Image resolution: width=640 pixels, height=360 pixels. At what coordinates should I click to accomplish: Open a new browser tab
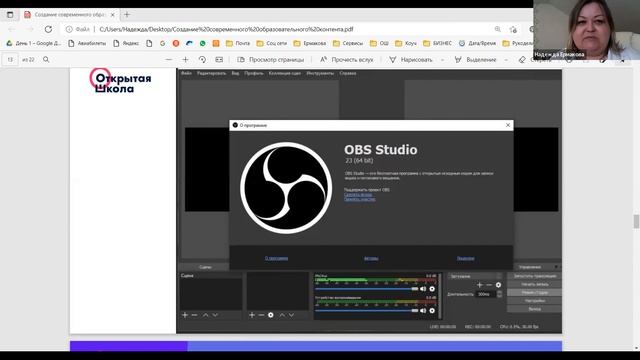pos(127,15)
